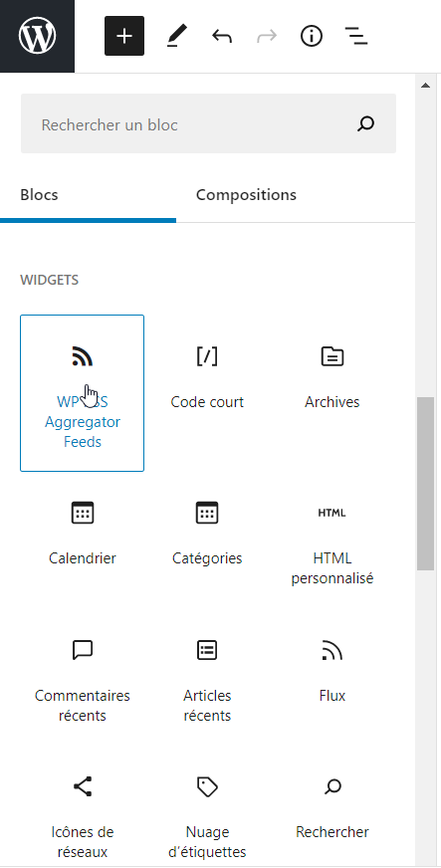Open the Details info icon

click(312, 37)
